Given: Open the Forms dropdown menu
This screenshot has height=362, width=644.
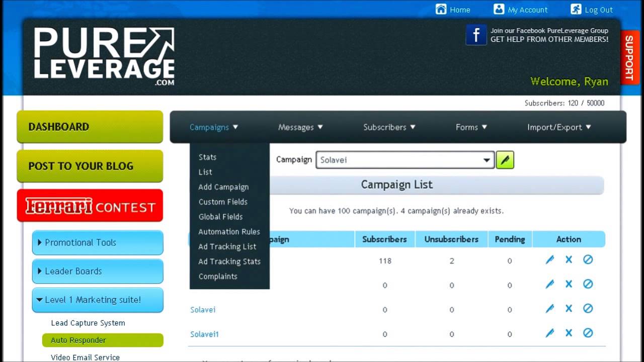Looking at the screenshot, I should click(471, 127).
